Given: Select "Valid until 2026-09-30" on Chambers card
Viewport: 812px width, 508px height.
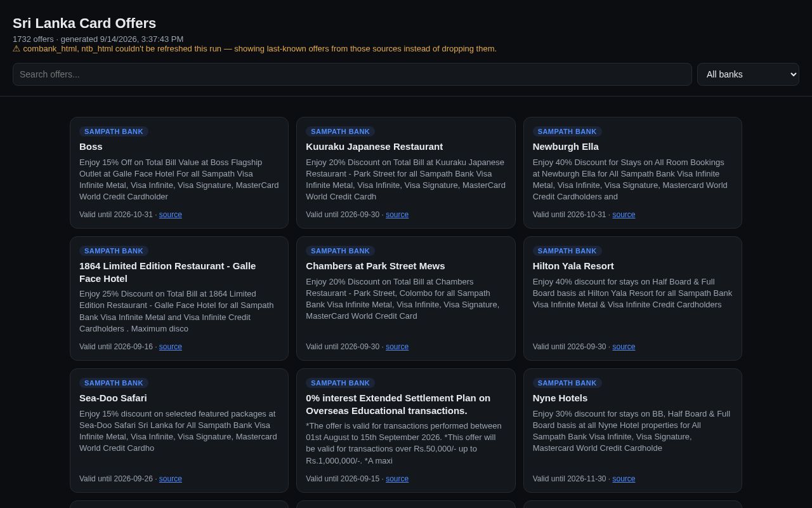Looking at the screenshot, I should coord(343,347).
